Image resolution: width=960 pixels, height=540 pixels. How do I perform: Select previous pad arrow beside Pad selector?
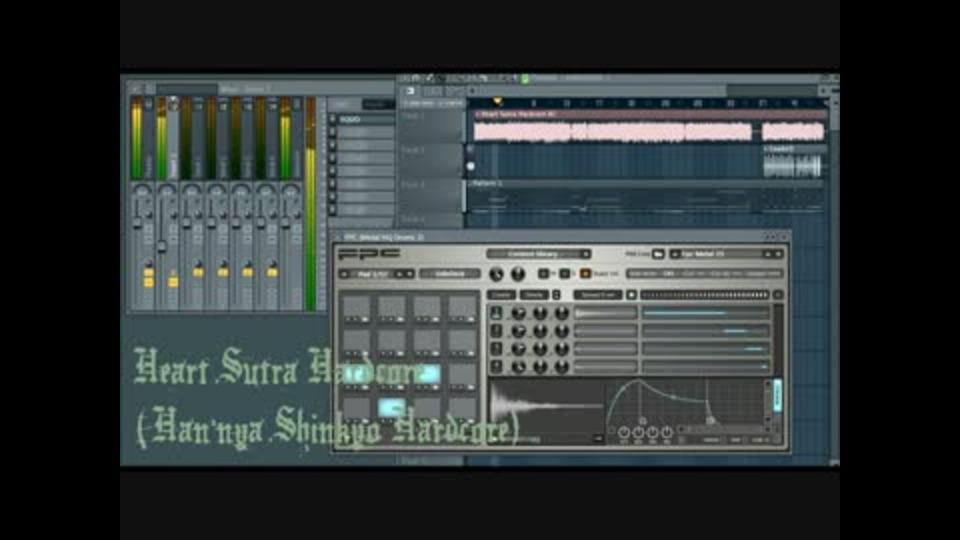point(345,274)
